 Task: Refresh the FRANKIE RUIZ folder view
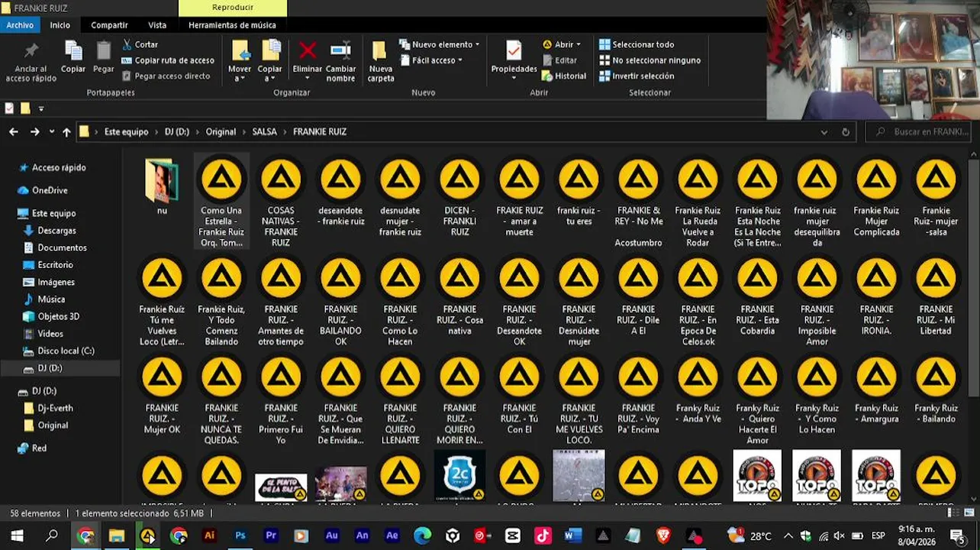coord(846,132)
